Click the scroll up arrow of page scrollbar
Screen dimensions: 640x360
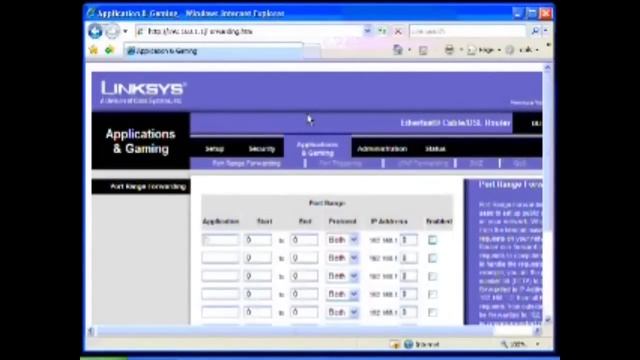coord(548,68)
